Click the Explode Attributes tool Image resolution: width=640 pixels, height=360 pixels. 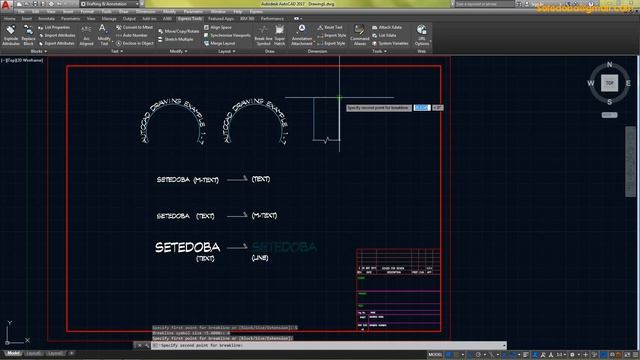coord(11,36)
